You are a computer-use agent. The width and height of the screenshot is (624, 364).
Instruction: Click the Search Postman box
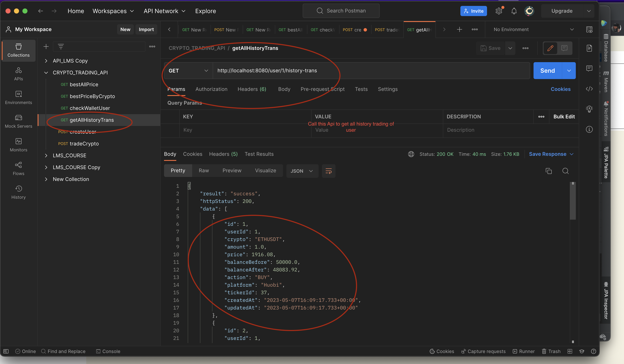tap(341, 11)
